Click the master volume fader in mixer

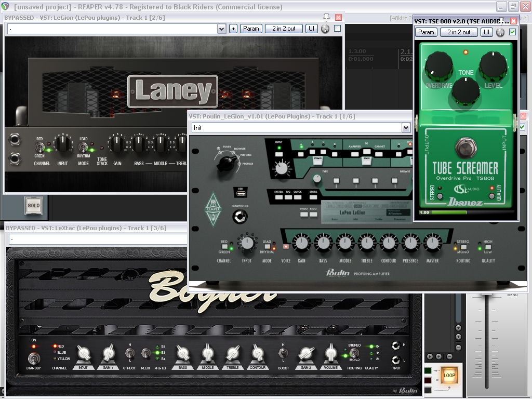pyautogui.click(x=486, y=297)
